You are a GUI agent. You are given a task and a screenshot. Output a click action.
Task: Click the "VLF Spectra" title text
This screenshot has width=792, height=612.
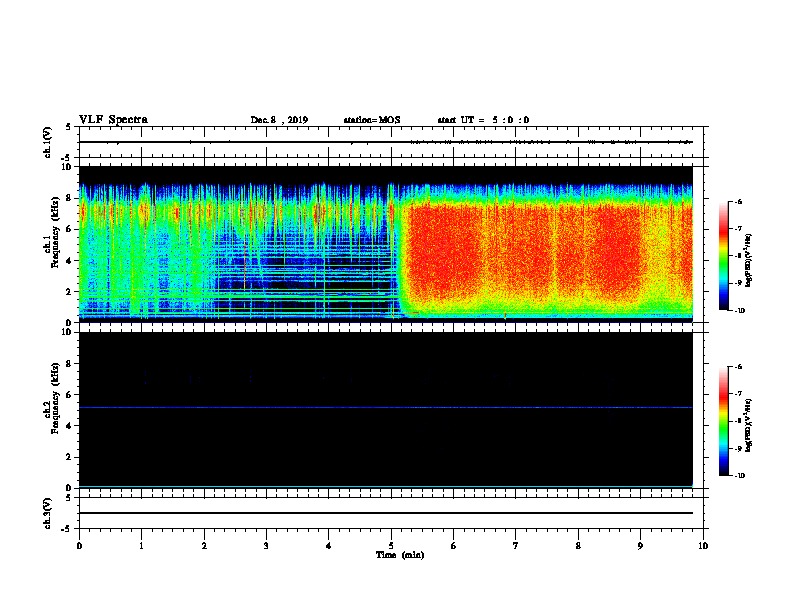(113, 120)
